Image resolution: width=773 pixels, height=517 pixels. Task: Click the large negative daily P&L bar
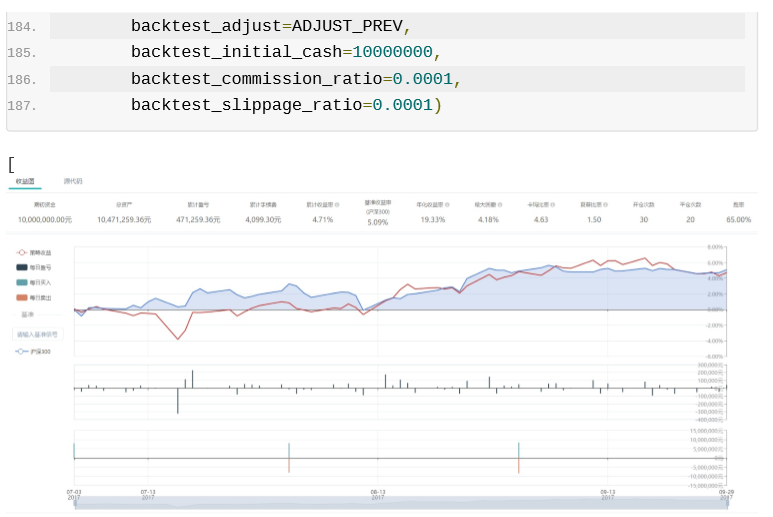178,400
